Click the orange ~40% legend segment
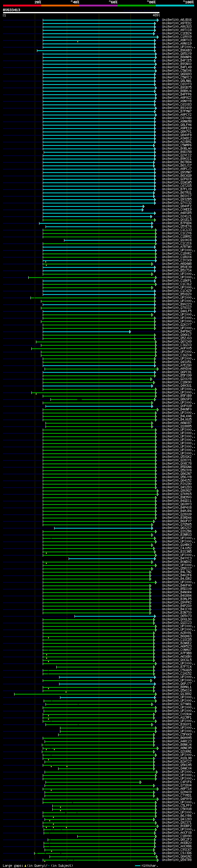 click(60, 6)
